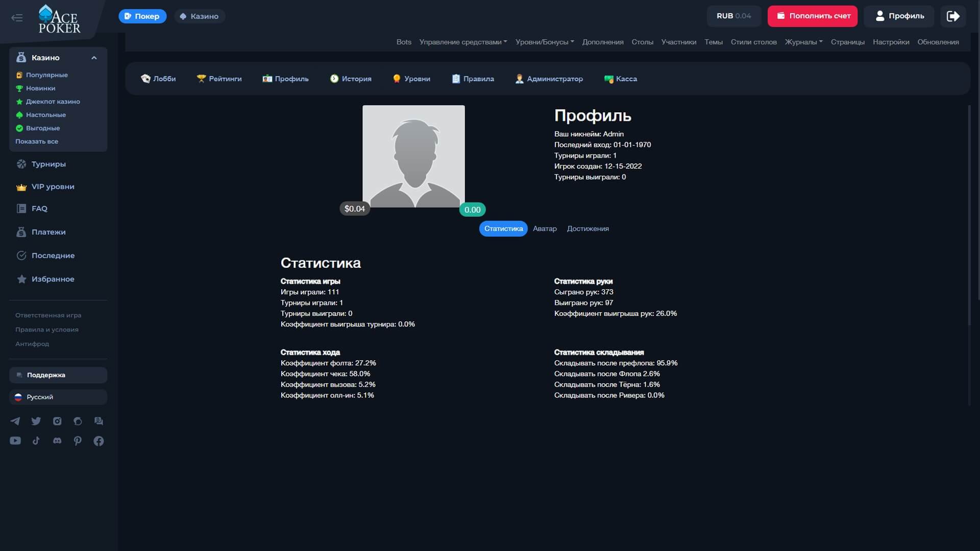Image resolution: width=980 pixels, height=551 pixels.
Task: Expand the Уровни/Бонусы dropdown
Action: [545, 42]
